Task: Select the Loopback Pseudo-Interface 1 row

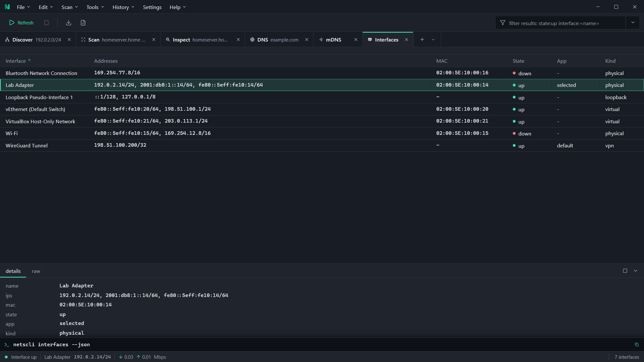Action: [x=322, y=97]
